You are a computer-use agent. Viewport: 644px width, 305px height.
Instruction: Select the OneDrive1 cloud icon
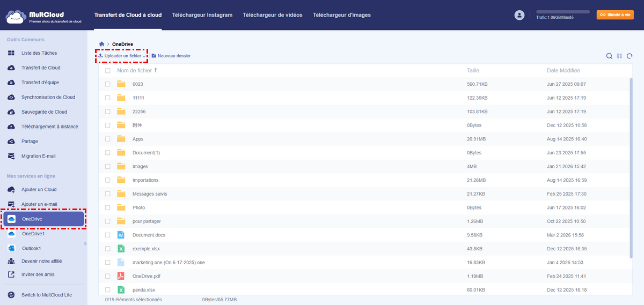coord(11,234)
